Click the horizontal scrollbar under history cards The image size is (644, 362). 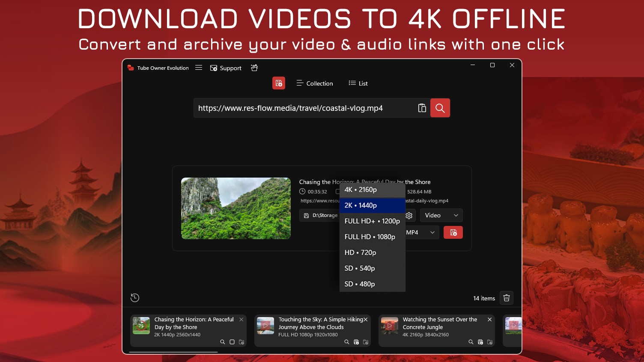173,352
